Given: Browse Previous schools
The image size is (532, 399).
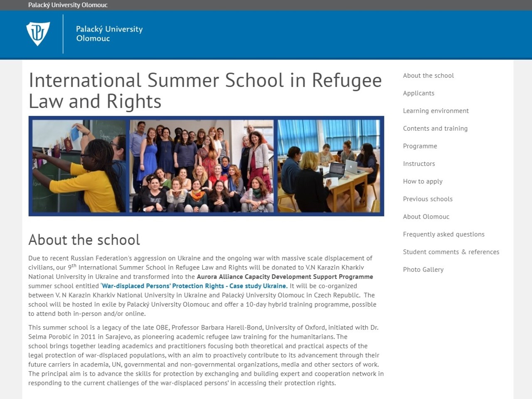Looking at the screenshot, I should click(x=428, y=199).
